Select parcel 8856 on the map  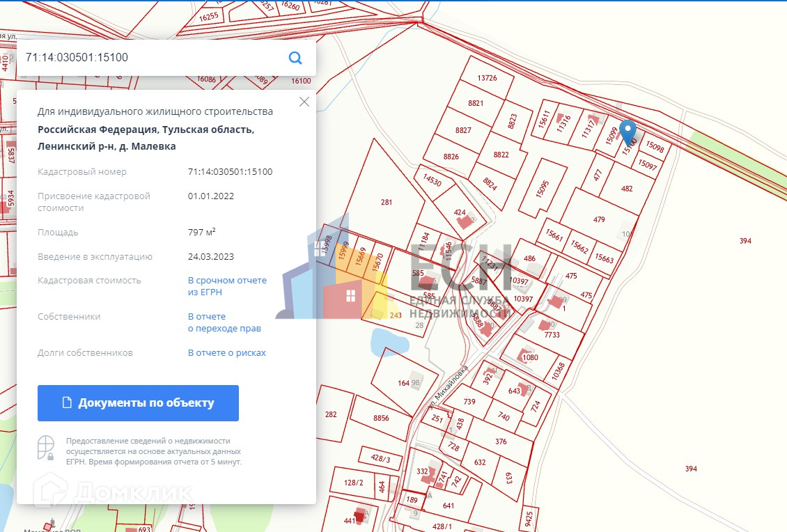point(380,418)
